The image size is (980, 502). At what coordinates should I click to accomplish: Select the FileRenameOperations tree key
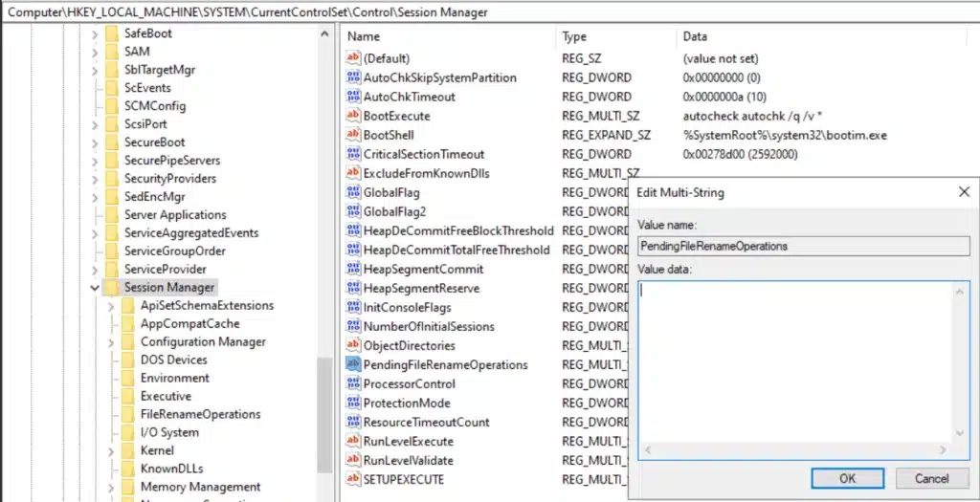[200, 414]
